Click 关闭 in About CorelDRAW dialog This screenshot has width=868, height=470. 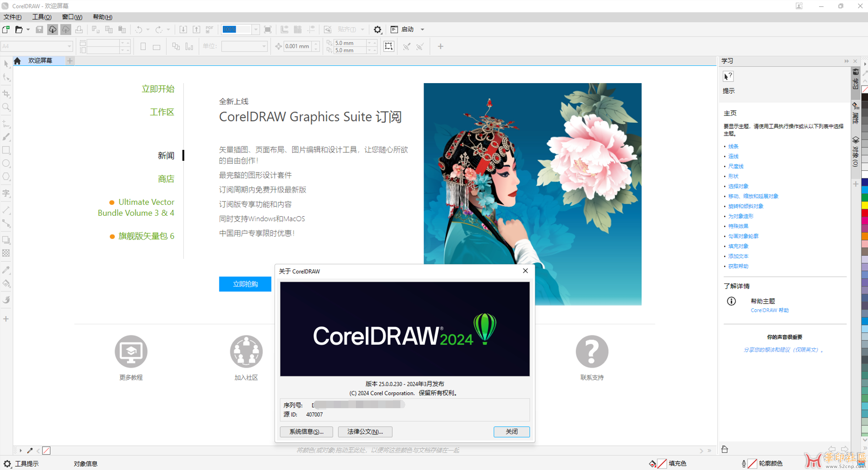point(512,432)
